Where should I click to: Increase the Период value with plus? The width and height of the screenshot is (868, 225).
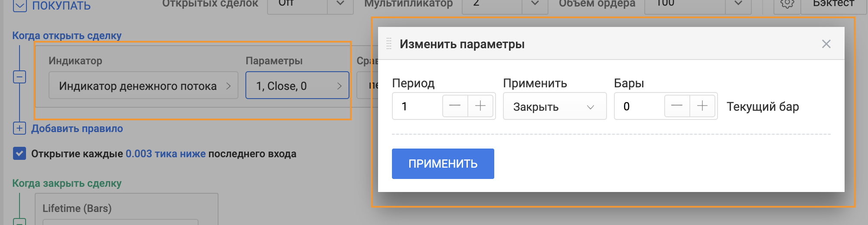coord(480,106)
